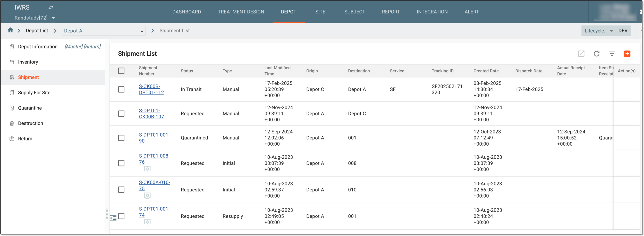Click the Tracking ID column header
The height and width of the screenshot is (236, 644).
[x=443, y=71]
